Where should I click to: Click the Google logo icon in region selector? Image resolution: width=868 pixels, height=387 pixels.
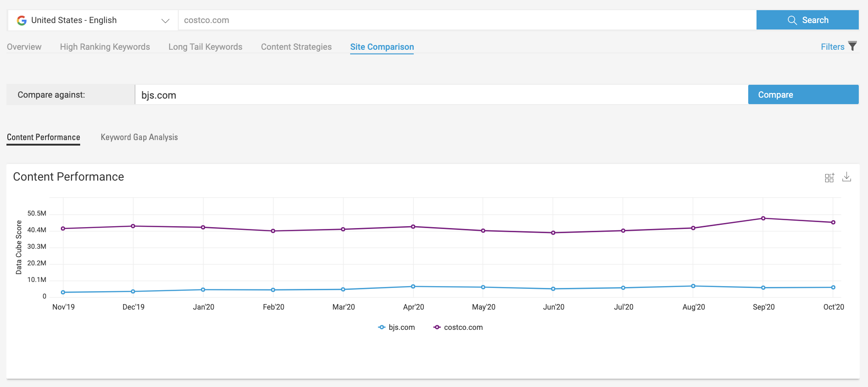(x=22, y=20)
